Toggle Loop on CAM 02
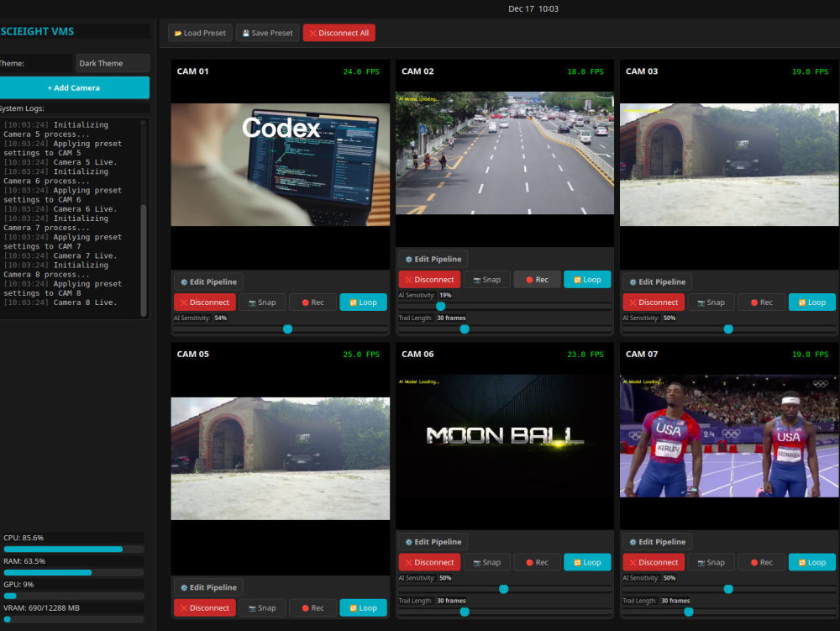 [x=588, y=280]
